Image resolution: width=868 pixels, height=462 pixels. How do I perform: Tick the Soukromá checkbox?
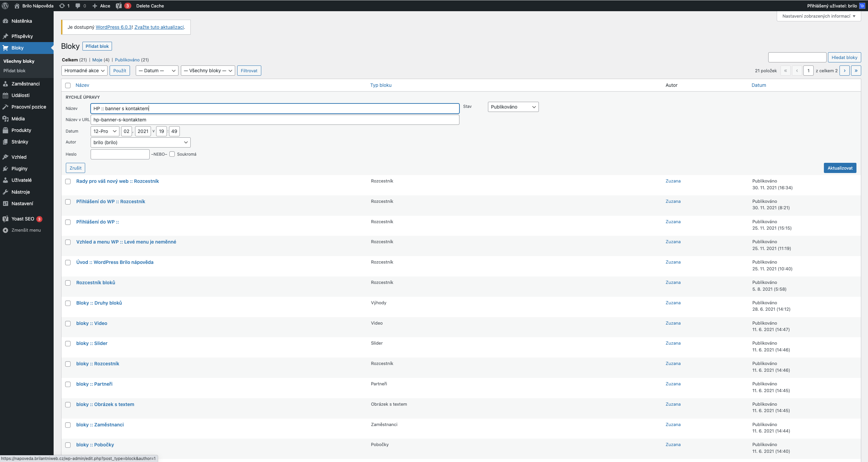pyautogui.click(x=172, y=154)
